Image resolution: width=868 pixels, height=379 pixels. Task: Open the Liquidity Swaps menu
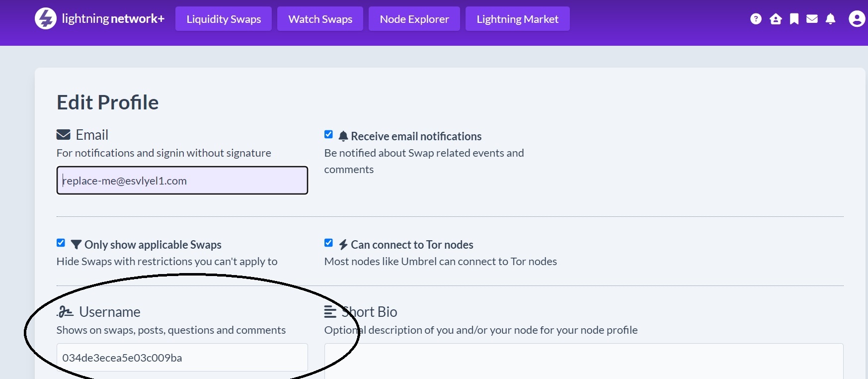point(224,19)
